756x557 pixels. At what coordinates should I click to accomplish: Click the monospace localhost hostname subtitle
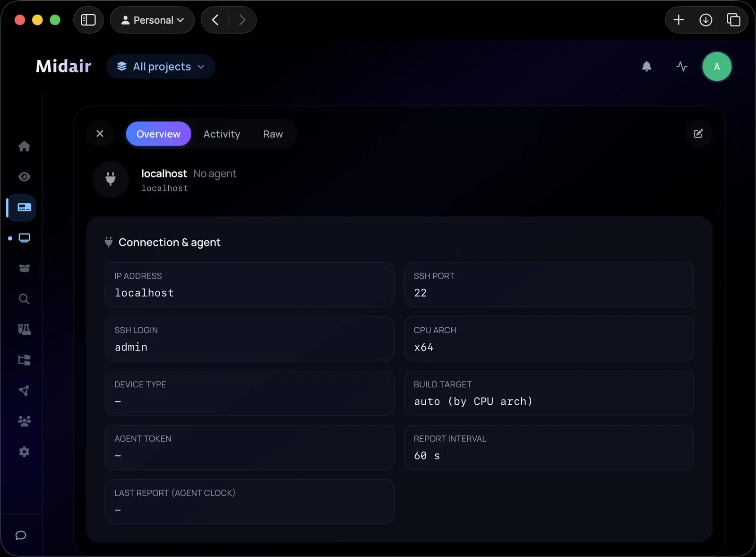coord(165,188)
